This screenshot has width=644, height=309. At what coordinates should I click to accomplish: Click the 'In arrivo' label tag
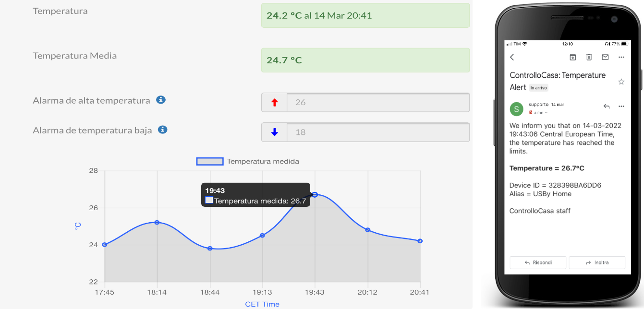538,88
